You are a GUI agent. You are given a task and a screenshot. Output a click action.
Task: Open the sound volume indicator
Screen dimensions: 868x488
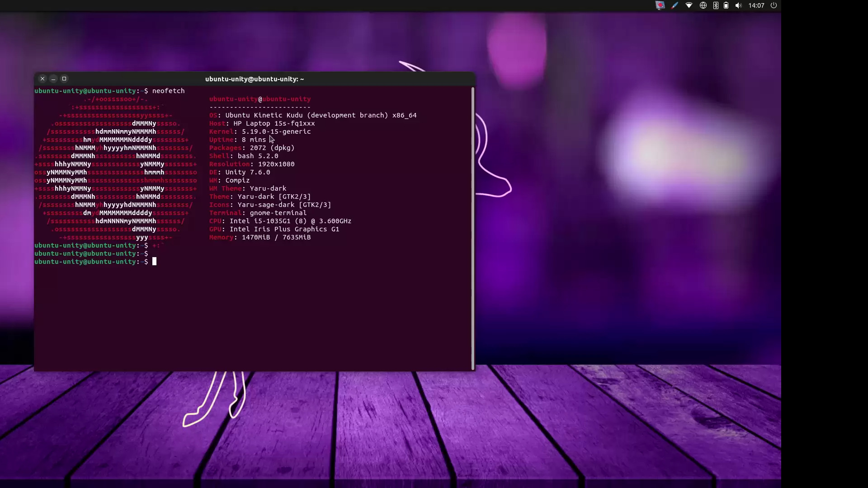click(x=738, y=5)
